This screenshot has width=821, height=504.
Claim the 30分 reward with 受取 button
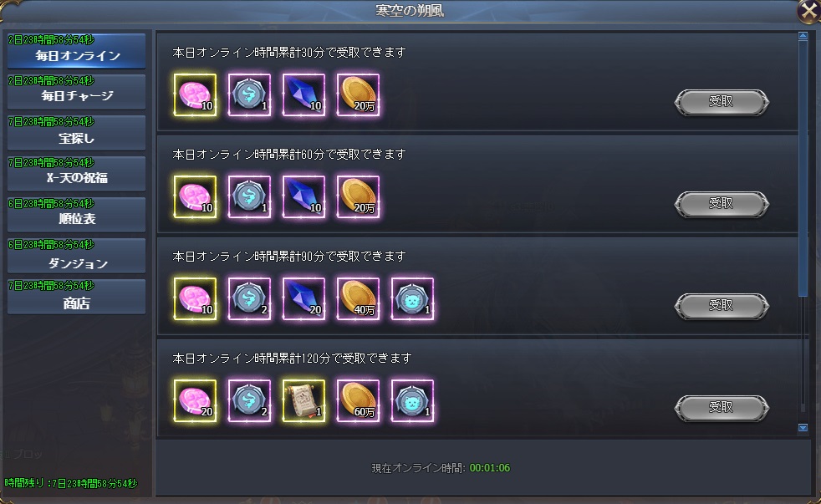coord(722,101)
